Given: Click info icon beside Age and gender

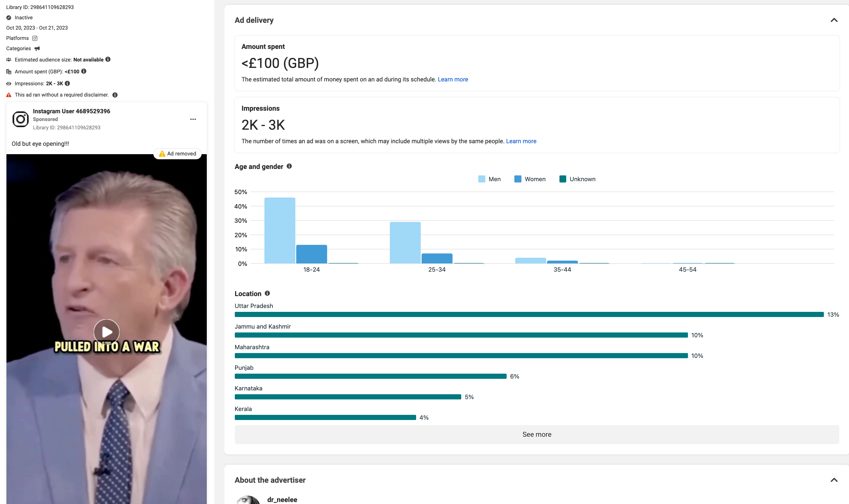Looking at the screenshot, I should point(289,166).
